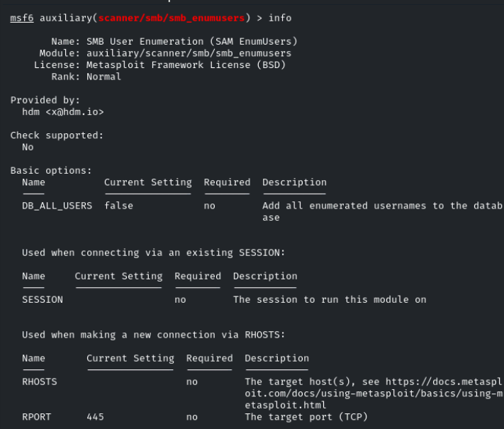The image size is (504, 429).
Task: Click the SESSION option name
Action: coord(43,300)
